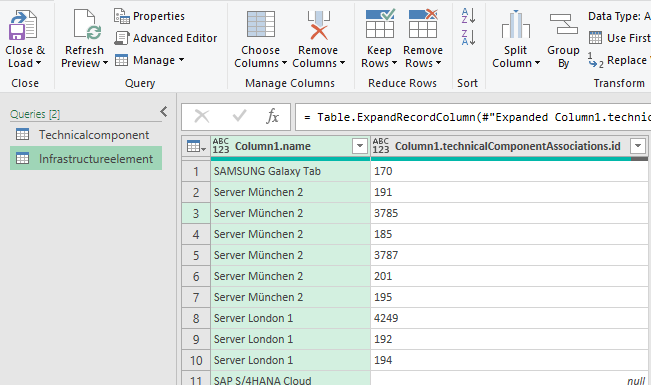Click the Split Column icon
The width and height of the screenshot is (651, 385).
[x=516, y=24]
